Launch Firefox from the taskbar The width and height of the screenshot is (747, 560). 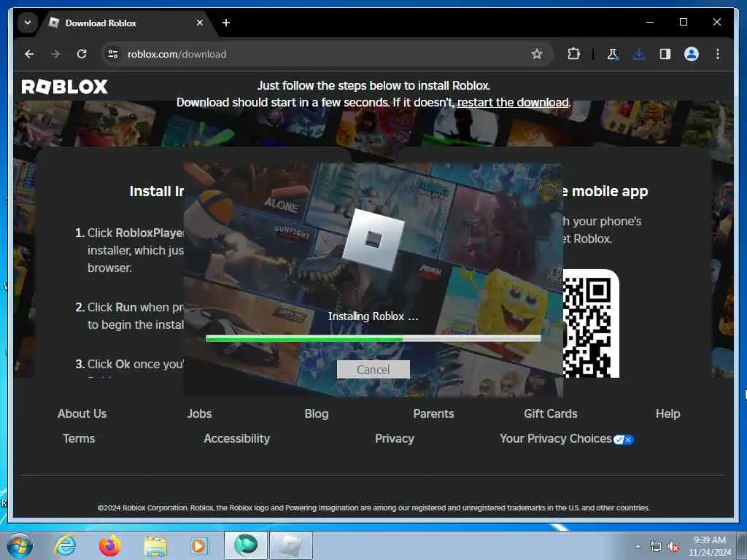110,545
